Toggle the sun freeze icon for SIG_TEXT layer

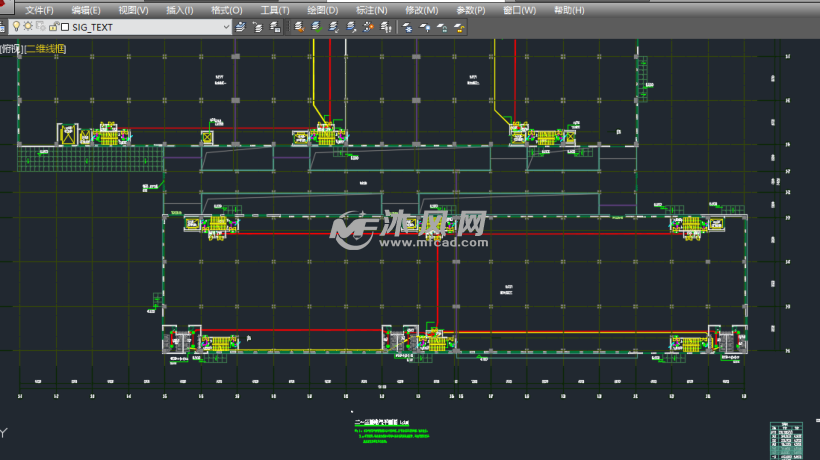28,27
